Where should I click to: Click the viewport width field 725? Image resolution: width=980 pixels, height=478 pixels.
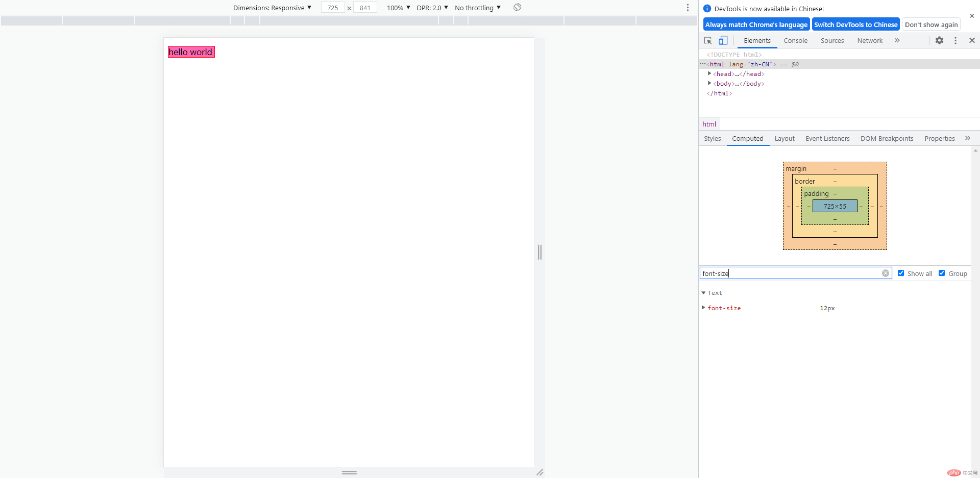click(x=333, y=8)
